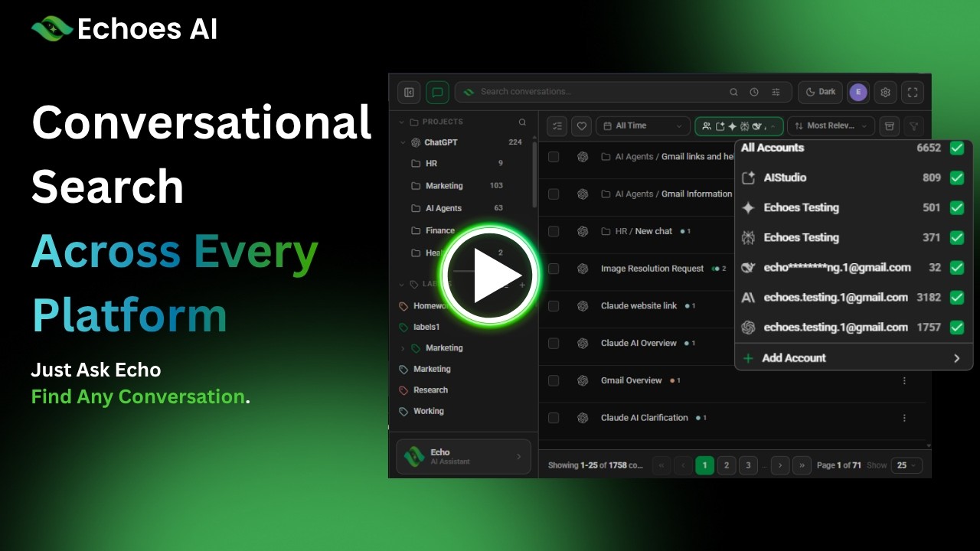The width and height of the screenshot is (980, 551).
Task: Click the current page 1 button
Action: click(704, 465)
